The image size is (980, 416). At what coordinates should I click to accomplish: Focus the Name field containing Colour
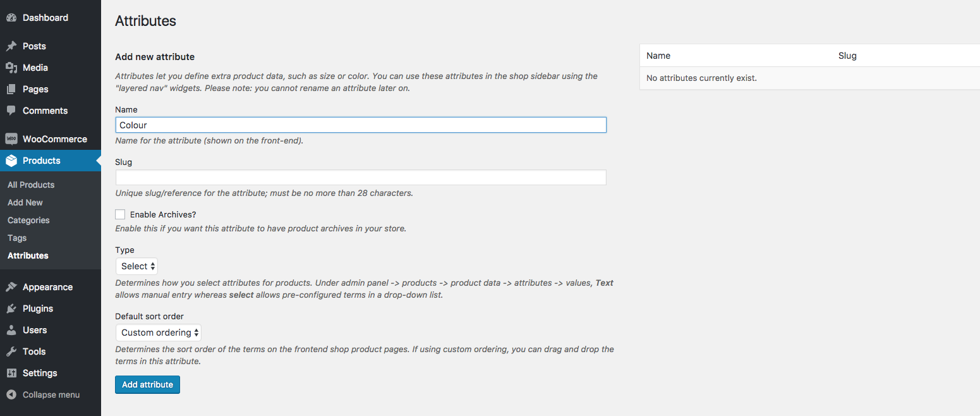[x=361, y=125]
